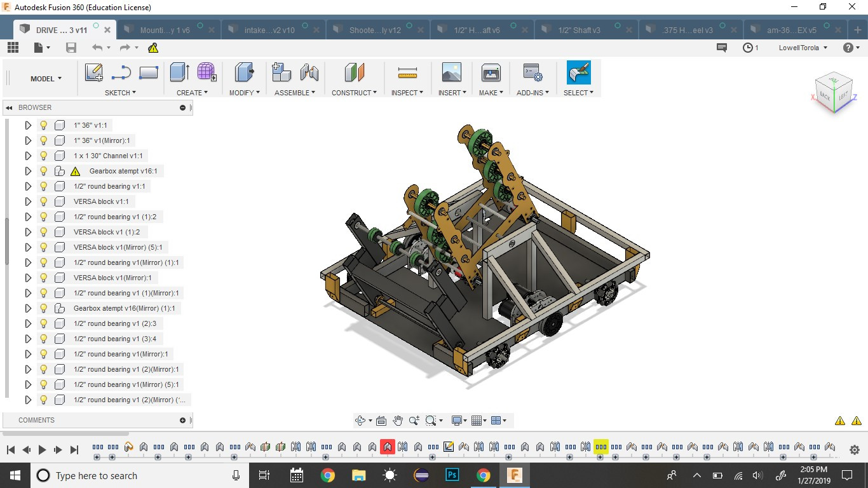The height and width of the screenshot is (488, 868).
Task: Toggle visibility of Gearbox atempt v16:1
Action: pos(44,171)
